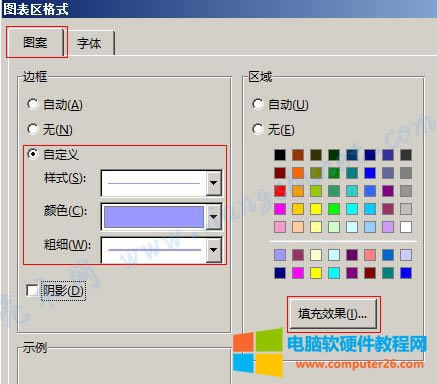Image resolution: width=437 pixels, height=384 pixels.
Task: Select 无(N) border option
Action: (33, 129)
